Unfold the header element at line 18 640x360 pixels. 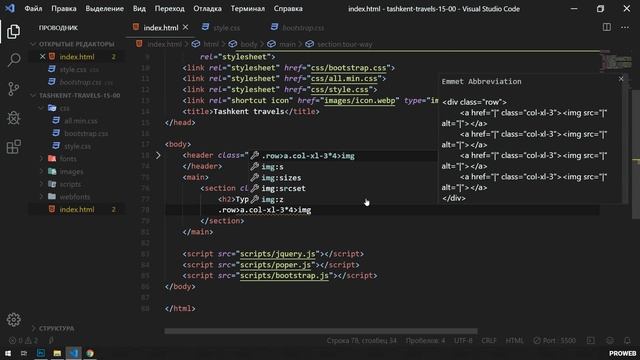158,156
